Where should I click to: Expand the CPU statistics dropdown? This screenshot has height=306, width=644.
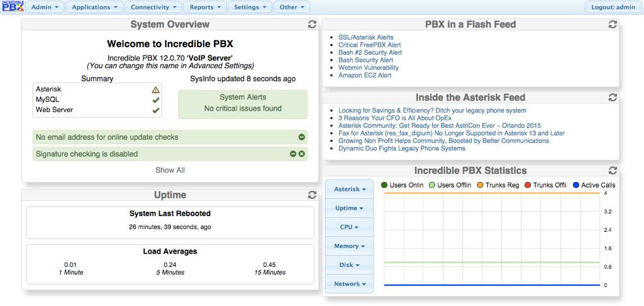350,227
